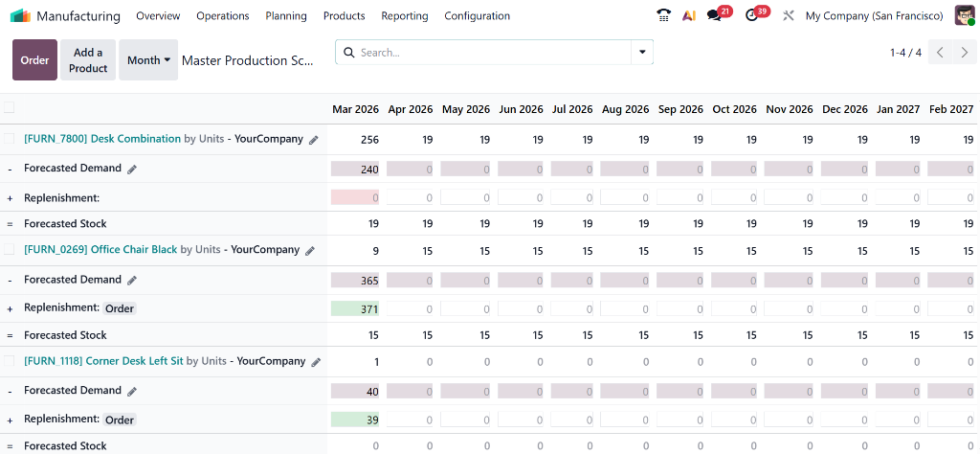Click the Manufacturing app logo icon
The image size is (980, 454).
point(20,15)
